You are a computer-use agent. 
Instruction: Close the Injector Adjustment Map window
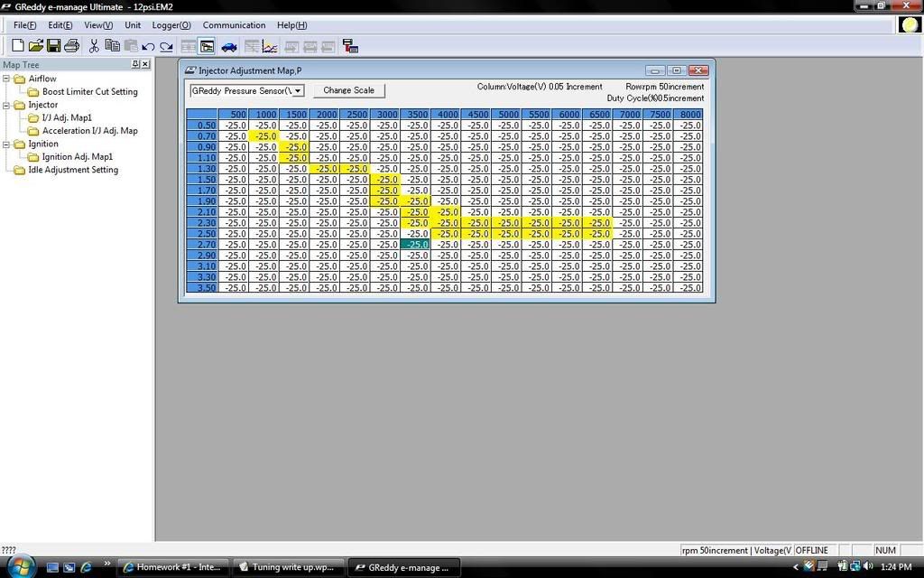click(x=698, y=70)
